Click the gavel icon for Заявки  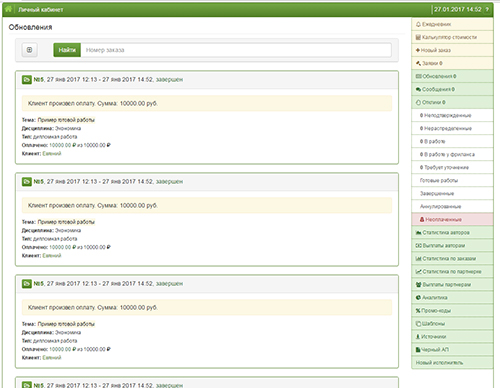(418, 63)
